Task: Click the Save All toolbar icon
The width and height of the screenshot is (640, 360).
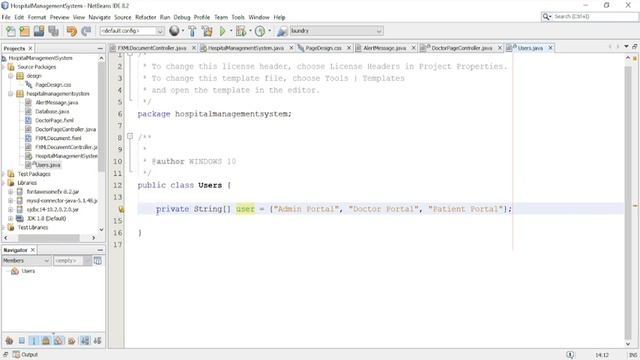Action: (x=53, y=31)
